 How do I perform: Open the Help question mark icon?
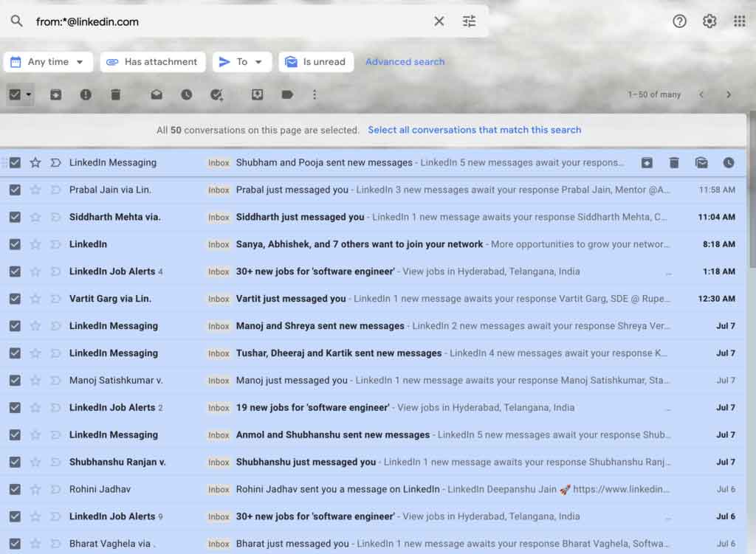pos(679,21)
